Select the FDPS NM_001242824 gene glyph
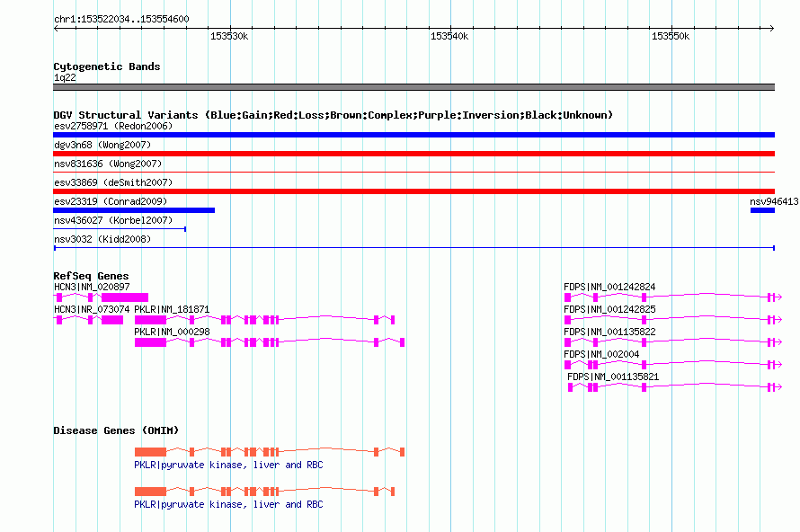 click(673, 297)
